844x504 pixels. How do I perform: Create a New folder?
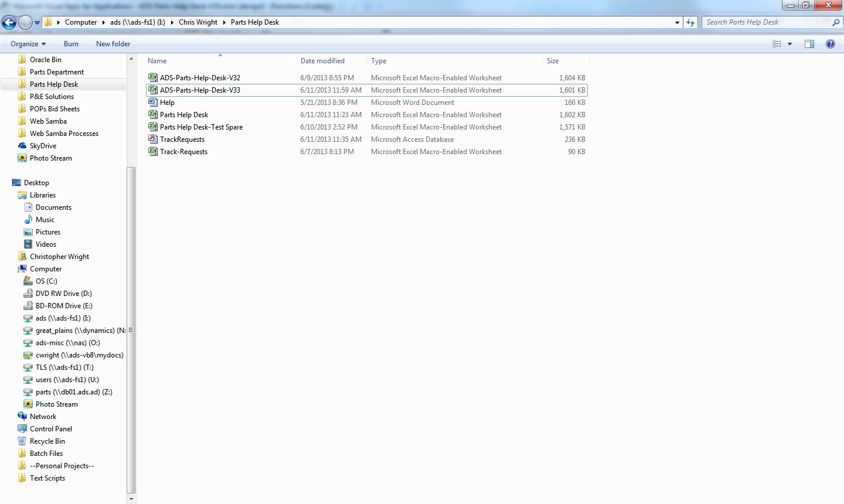[x=113, y=44]
